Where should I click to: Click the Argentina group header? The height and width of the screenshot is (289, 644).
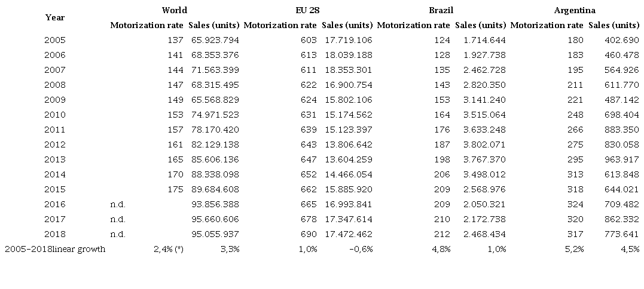(x=575, y=10)
